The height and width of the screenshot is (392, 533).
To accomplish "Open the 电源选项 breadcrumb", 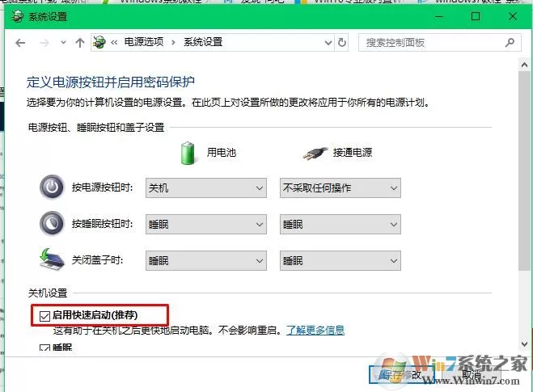I will 144,42.
